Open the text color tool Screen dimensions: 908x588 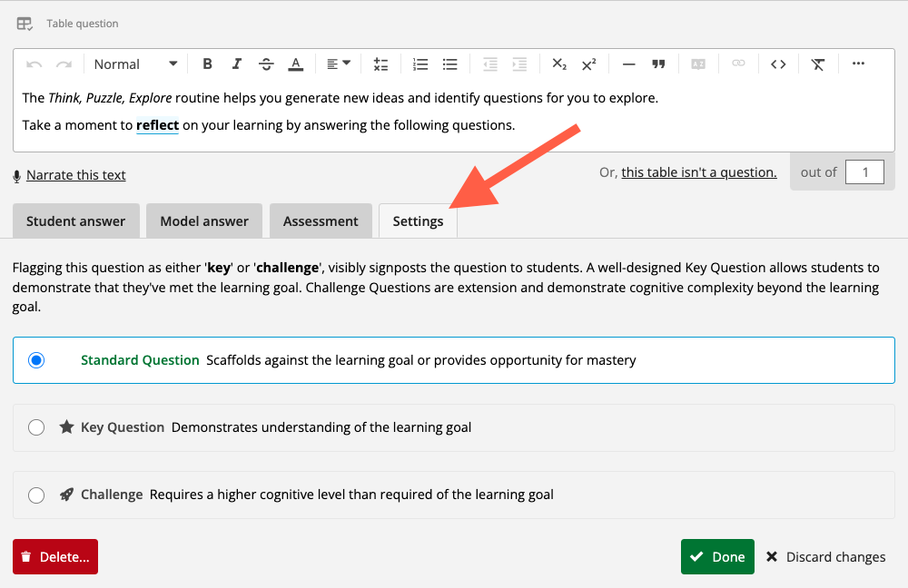(295, 64)
